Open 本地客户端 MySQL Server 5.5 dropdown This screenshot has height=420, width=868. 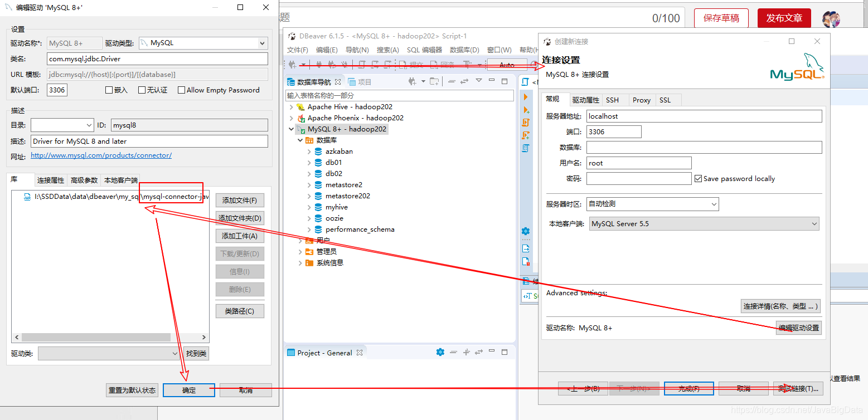point(705,224)
